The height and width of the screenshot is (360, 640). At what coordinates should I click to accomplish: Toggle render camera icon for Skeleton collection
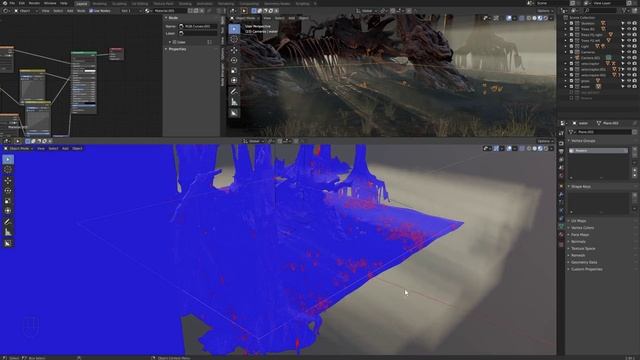point(634,23)
